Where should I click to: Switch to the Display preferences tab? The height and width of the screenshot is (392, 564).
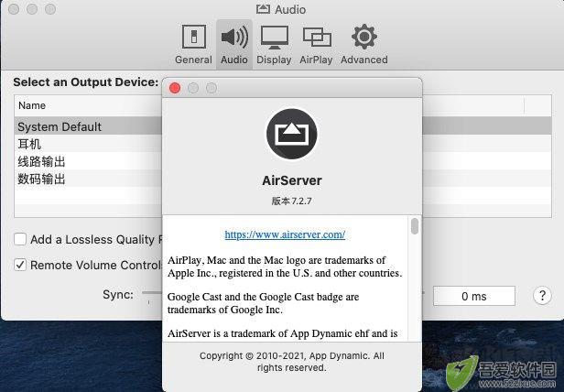(274, 45)
